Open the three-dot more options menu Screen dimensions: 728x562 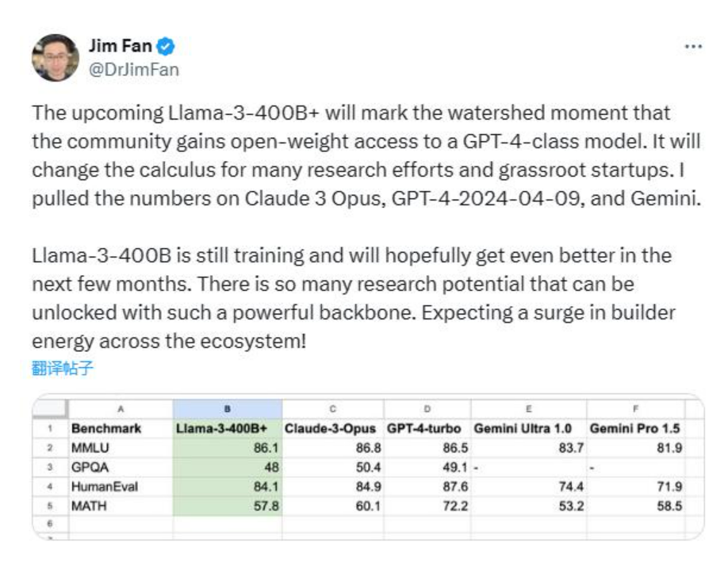(x=693, y=47)
